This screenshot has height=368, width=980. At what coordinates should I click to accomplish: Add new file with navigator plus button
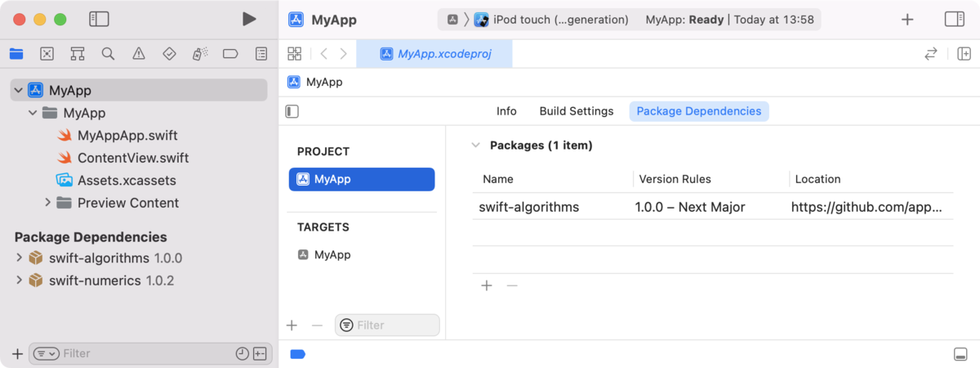point(17,353)
